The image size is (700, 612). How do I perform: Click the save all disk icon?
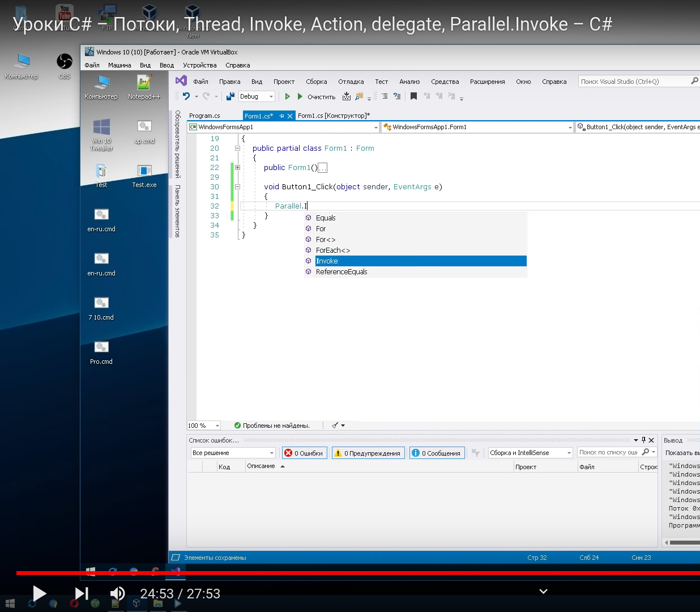click(x=230, y=96)
